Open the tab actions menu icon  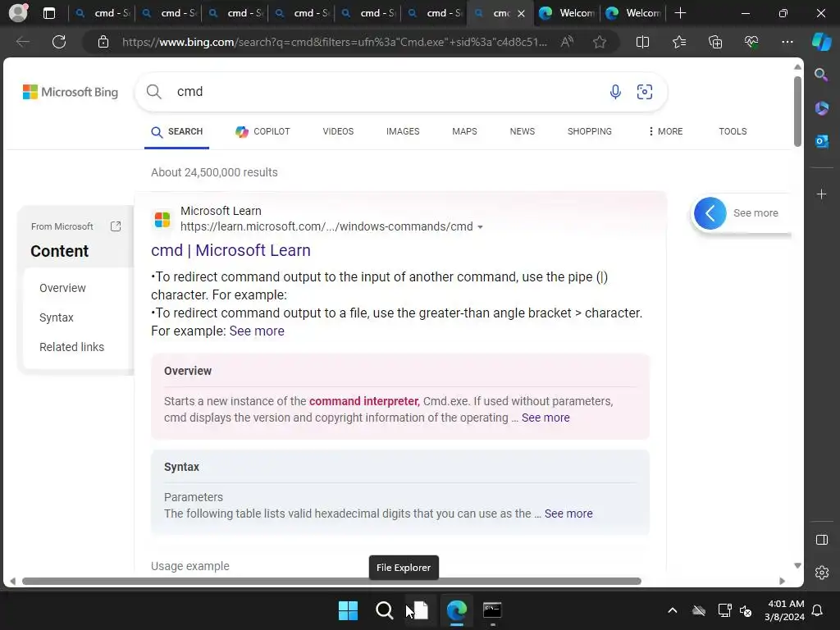pyautogui.click(x=48, y=13)
